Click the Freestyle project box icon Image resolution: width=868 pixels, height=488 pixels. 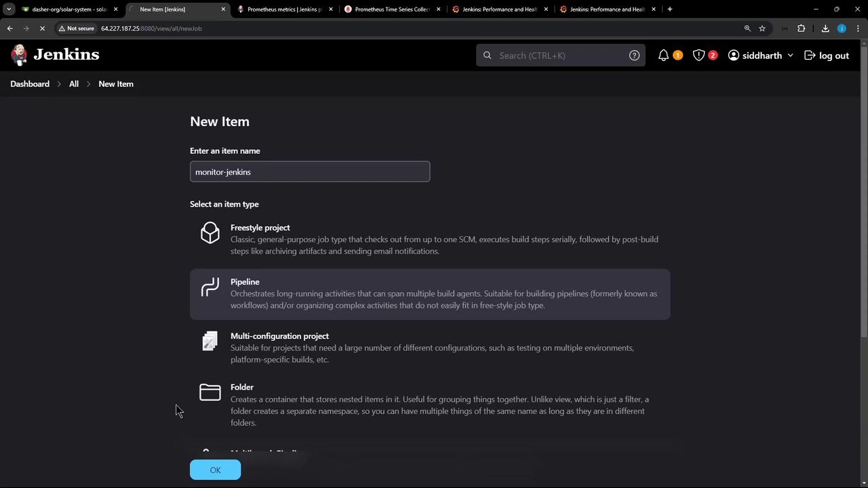[x=210, y=233]
